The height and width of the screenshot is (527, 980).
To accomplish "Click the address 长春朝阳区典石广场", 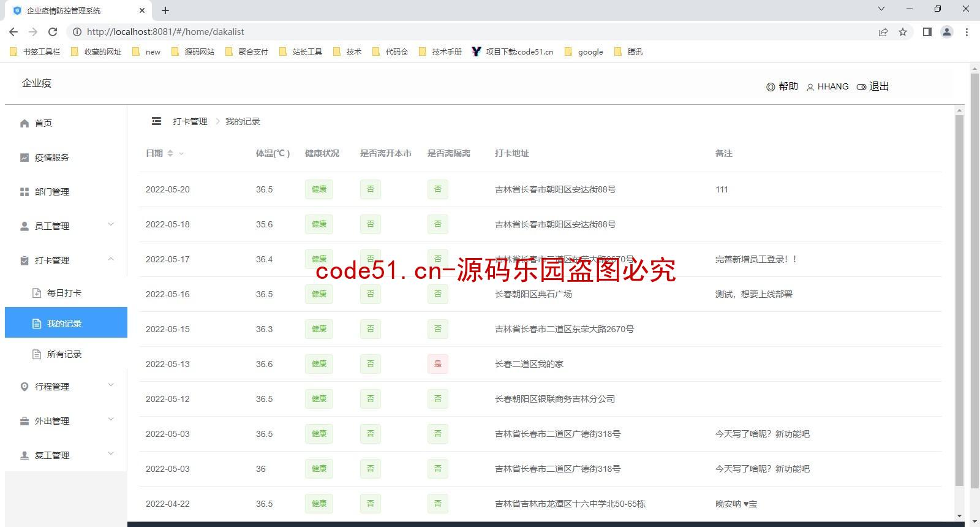I will (533, 294).
